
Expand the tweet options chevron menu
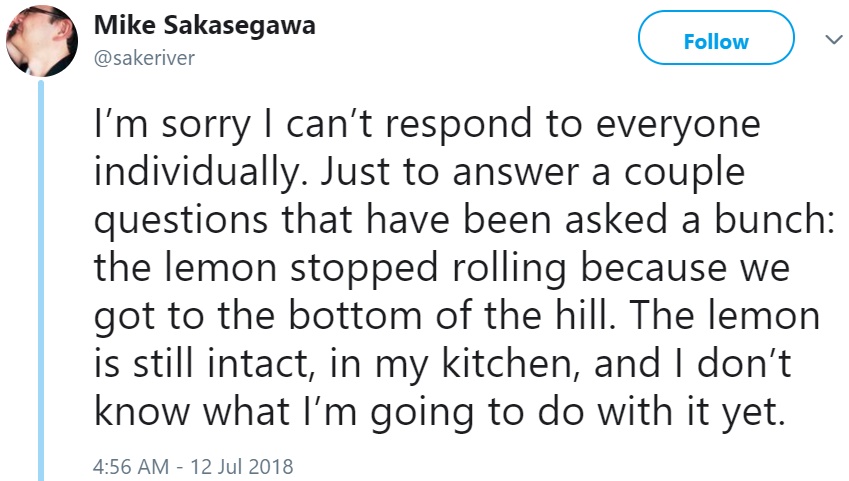point(833,40)
